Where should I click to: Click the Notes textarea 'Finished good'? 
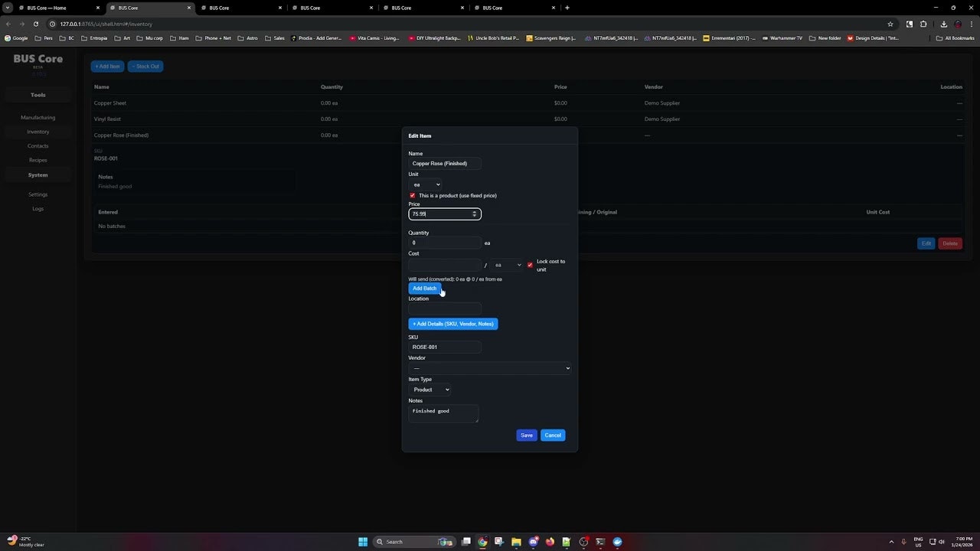tap(443, 413)
